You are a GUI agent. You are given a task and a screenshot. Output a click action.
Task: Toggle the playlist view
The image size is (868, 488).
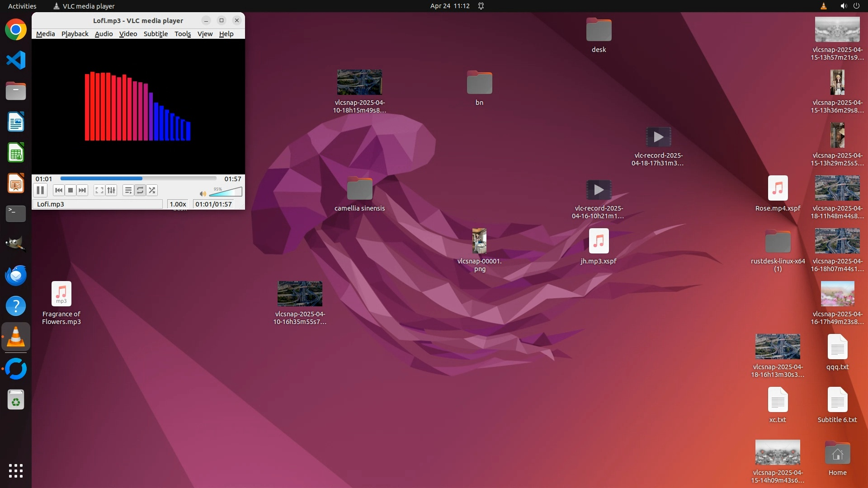click(x=128, y=190)
